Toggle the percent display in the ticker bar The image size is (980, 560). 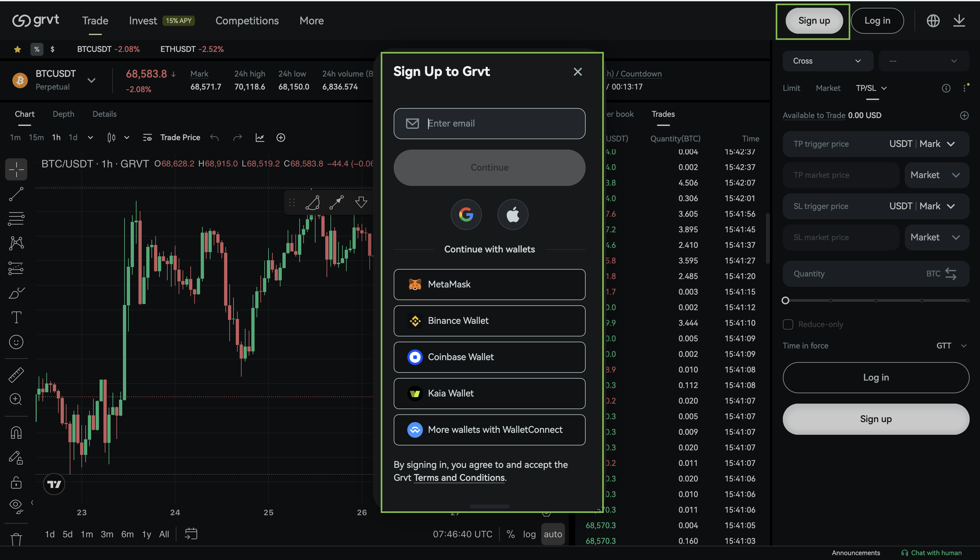37,49
